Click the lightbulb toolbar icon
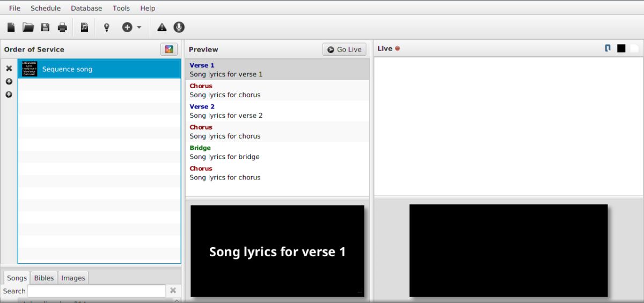 (x=106, y=27)
